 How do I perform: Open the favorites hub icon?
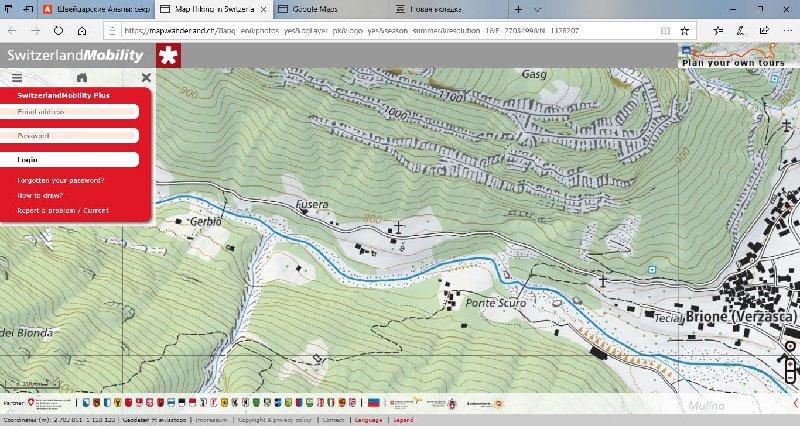click(x=718, y=31)
